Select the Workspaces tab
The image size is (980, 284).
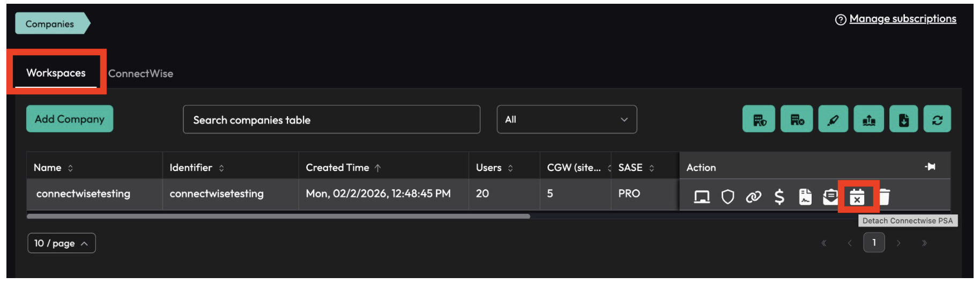56,73
